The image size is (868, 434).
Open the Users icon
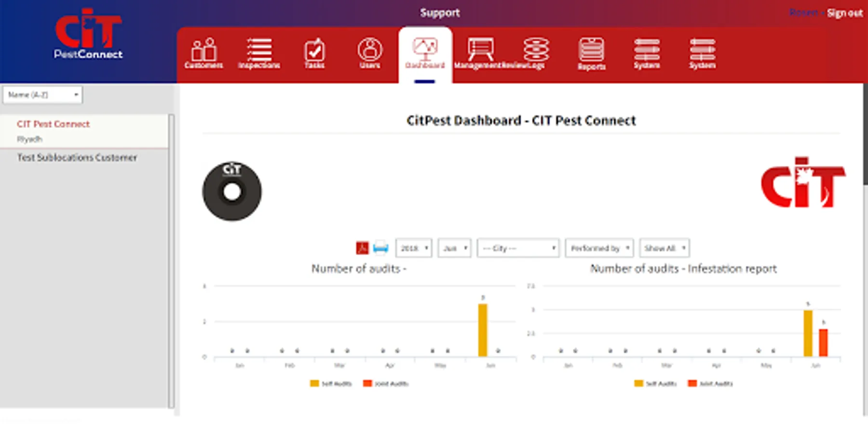tap(370, 53)
